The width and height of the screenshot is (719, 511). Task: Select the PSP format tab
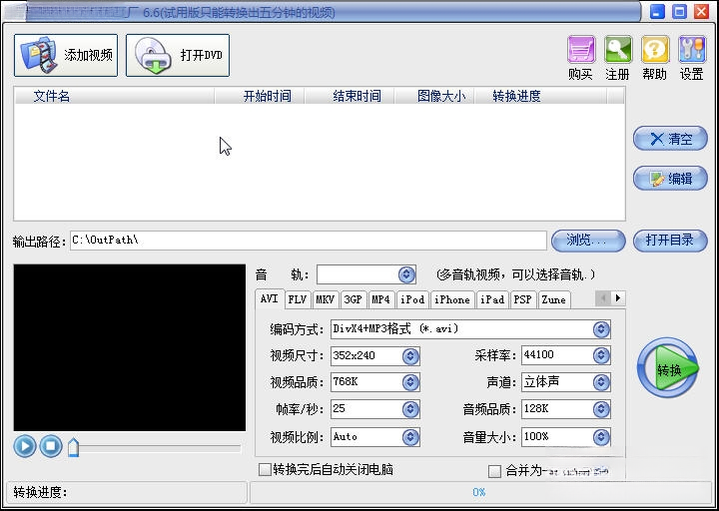[x=523, y=300]
